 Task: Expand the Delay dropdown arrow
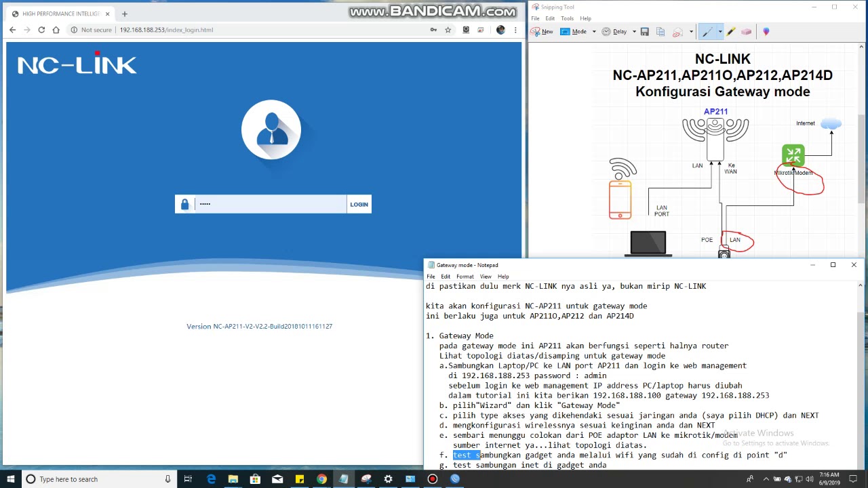coord(634,32)
